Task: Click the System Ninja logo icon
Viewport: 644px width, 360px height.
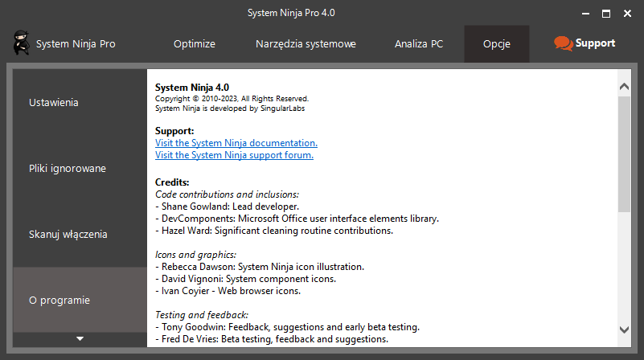Action: 21,43
